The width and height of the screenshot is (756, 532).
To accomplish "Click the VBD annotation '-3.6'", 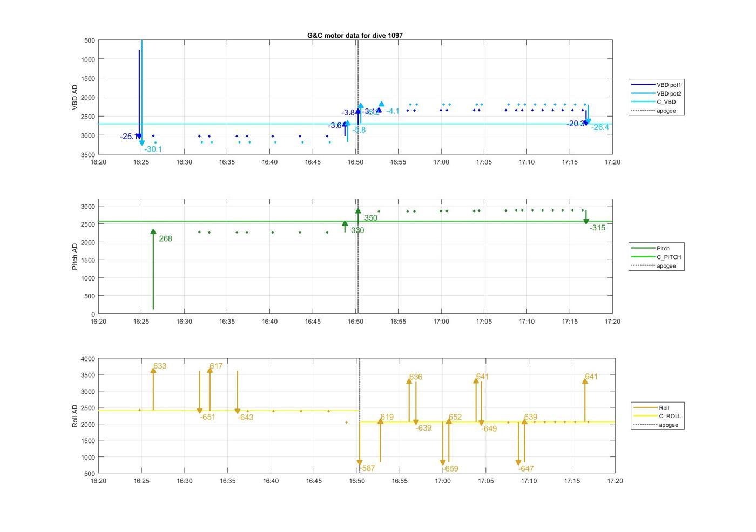I will [335, 126].
